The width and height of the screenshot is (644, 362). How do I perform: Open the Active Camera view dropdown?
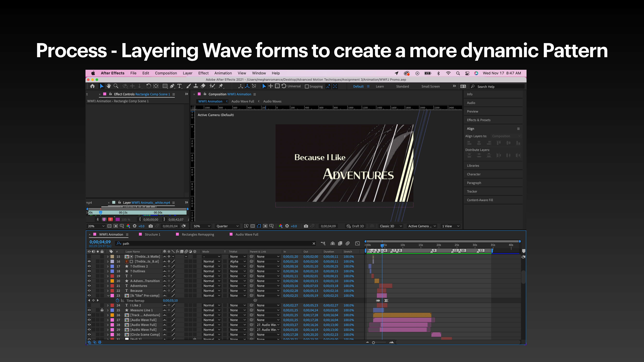[x=422, y=226]
